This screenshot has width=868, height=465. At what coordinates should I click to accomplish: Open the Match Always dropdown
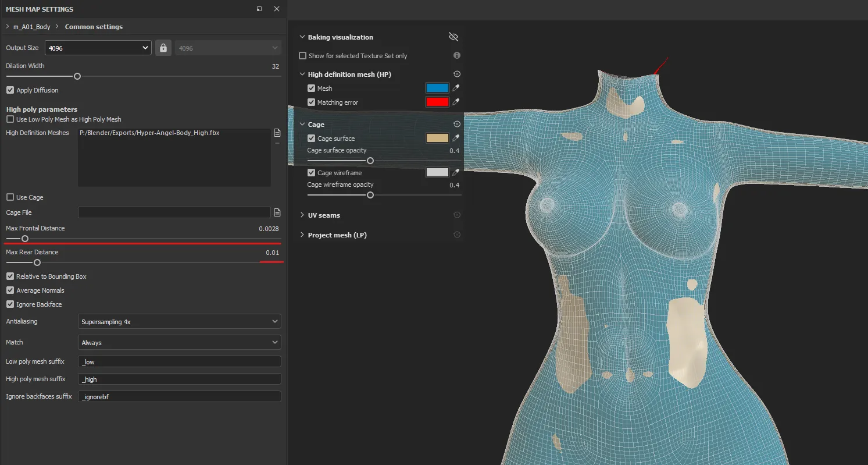179,342
